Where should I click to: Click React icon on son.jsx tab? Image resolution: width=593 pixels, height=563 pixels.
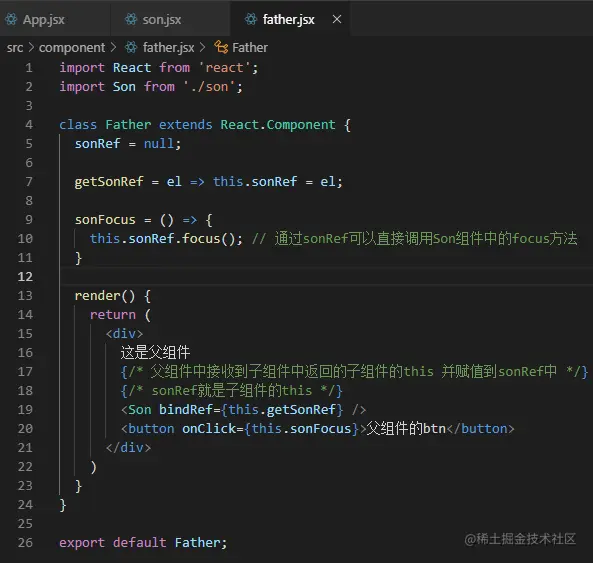131,19
